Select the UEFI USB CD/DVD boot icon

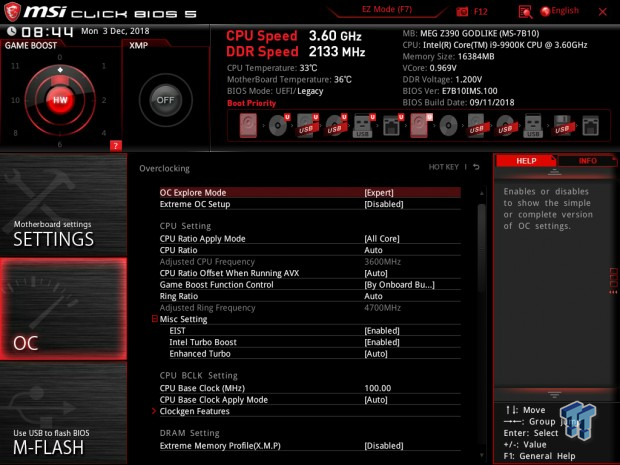pyautogui.click(x=336, y=126)
